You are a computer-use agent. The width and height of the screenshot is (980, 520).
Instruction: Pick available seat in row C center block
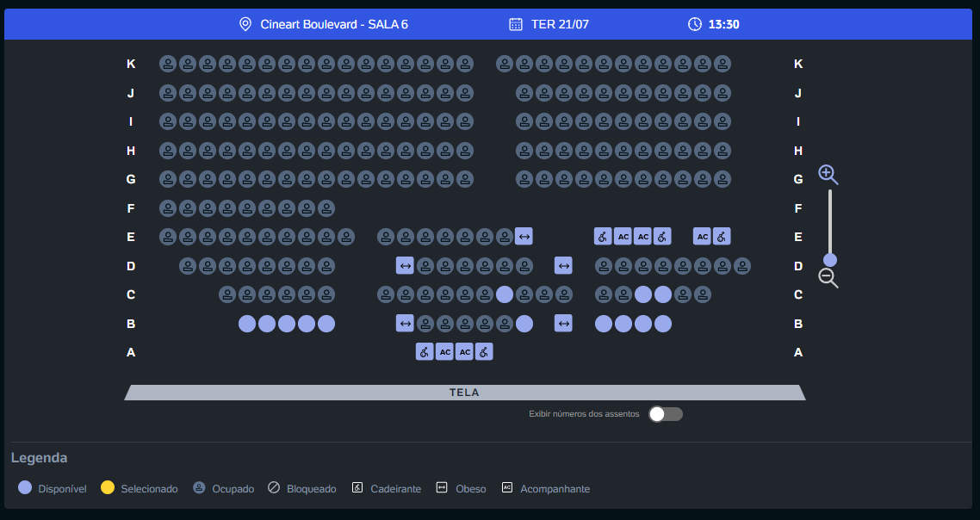tap(505, 294)
